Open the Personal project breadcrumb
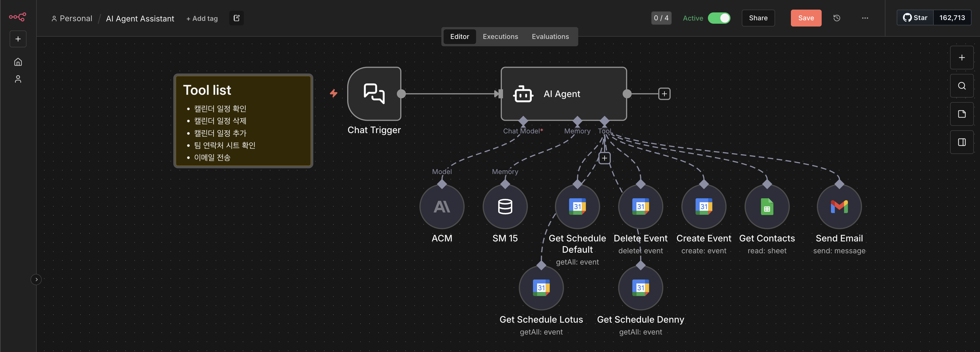Image resolution: width=980 pixels, height=352 pixels. click(x=72, y=18)
